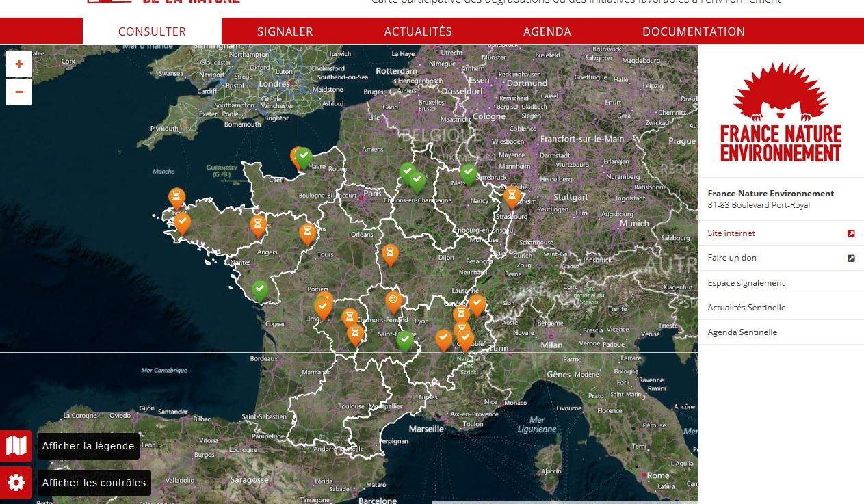The image size is (864, 504).
Task: Open the orange checkmark marker south of Lausanne
Action: pos(477,304)
